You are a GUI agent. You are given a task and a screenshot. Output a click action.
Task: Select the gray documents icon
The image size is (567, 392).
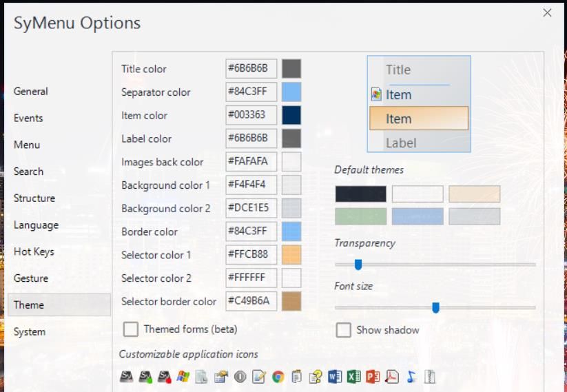(202, 377)
